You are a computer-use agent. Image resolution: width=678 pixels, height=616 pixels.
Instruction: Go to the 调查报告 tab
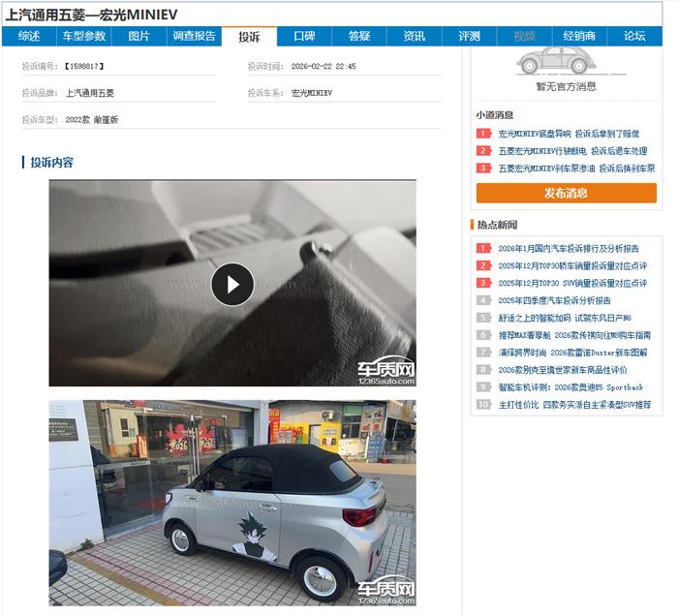[194, 36]
